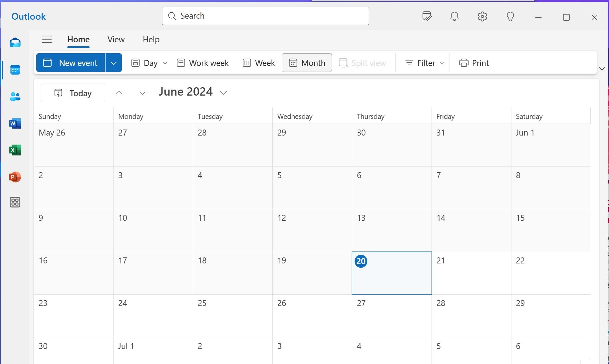Launch Word from the sidebar
Image resolution: width=609 pixels, height=364 pixels.
tap(15, 123)
